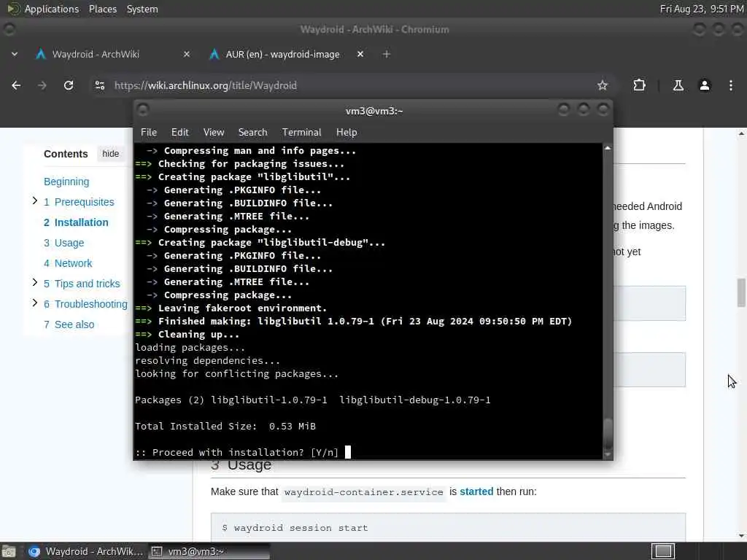The height and width of the screenshot is (560, 747).
Task: Close the Waydroid - ArchWiki tab
Action: tap(187, 54)
